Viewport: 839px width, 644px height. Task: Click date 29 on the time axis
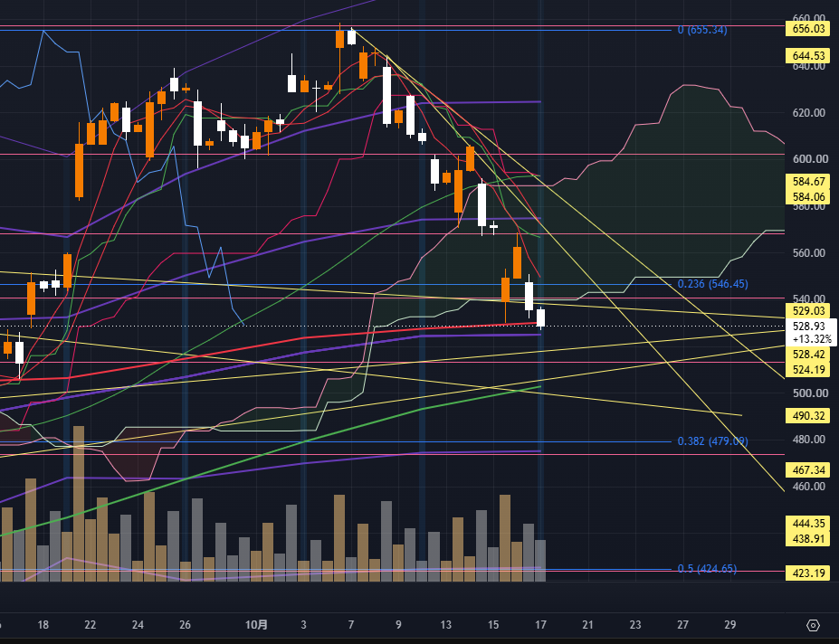[x=729, y=625]
